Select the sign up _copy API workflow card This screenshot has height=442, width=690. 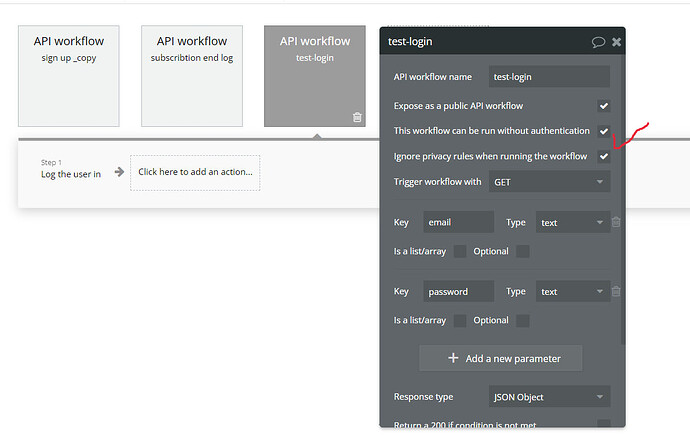point(69,76)
